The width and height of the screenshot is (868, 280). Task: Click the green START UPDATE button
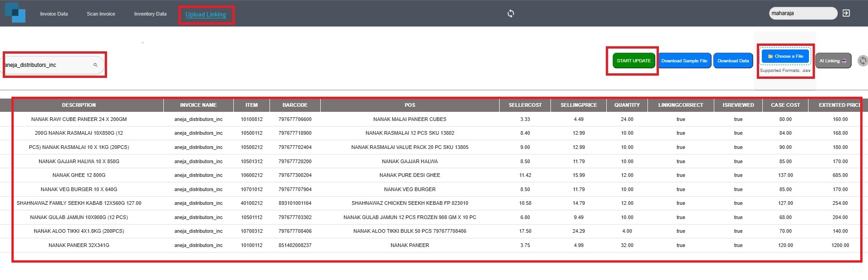(x=634, y=60)
